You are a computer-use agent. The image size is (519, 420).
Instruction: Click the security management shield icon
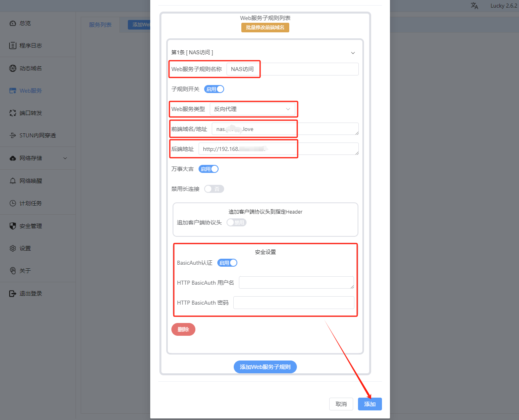[x=13, y=226]
